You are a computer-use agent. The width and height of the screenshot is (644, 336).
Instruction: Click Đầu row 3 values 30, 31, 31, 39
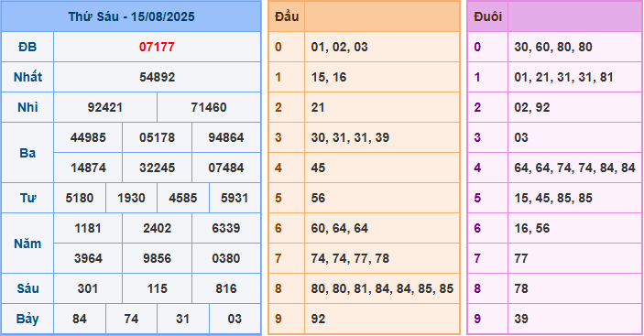(x=350, y=137)
